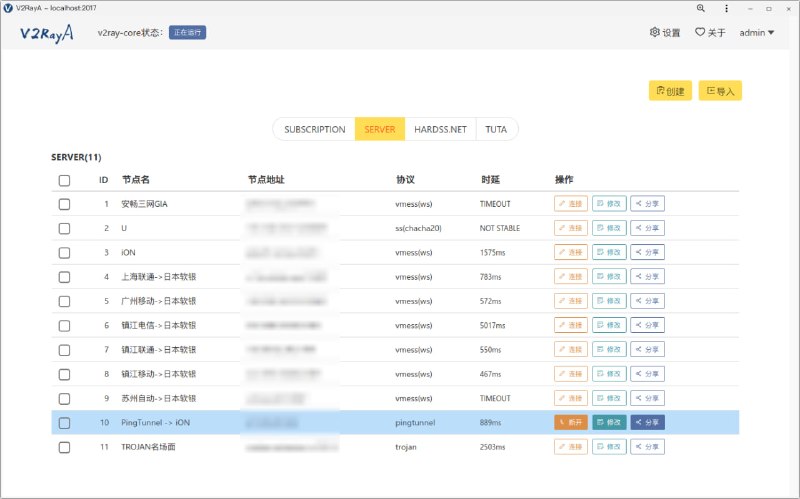Open the HARDSS.NET tab
800x499 pixels.
pyautogui.click(x=440, y=129)
